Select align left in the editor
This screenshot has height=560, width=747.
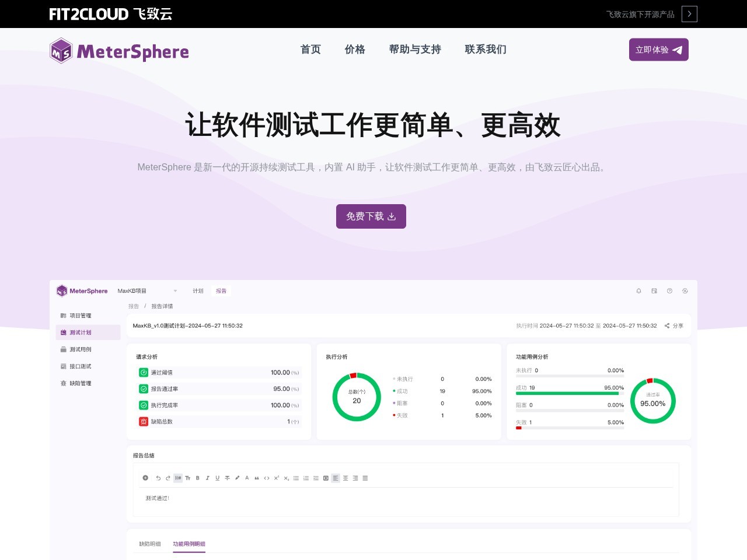coord(336,478)
